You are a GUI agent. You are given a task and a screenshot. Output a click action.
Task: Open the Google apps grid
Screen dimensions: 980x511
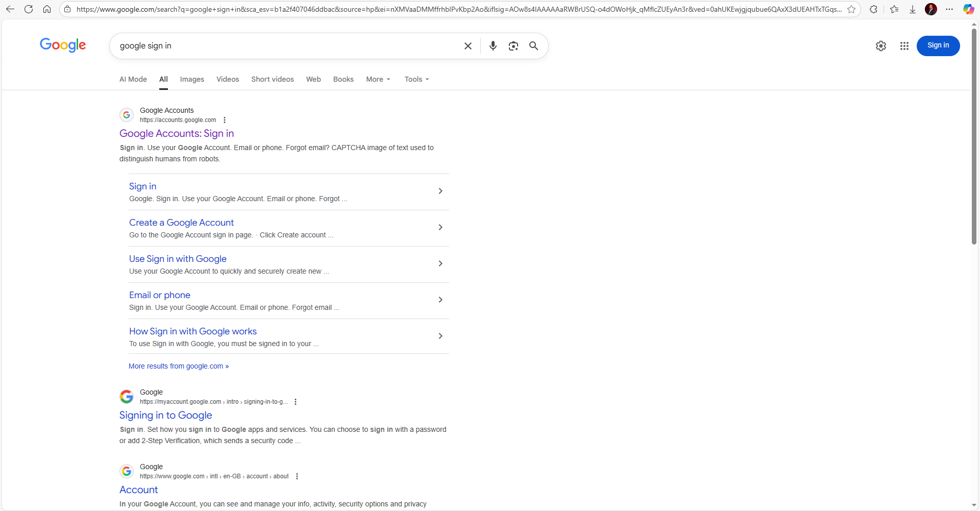pos(904,46)
